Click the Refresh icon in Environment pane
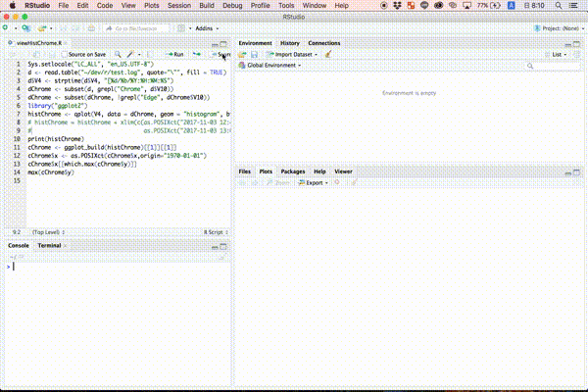 577,55
